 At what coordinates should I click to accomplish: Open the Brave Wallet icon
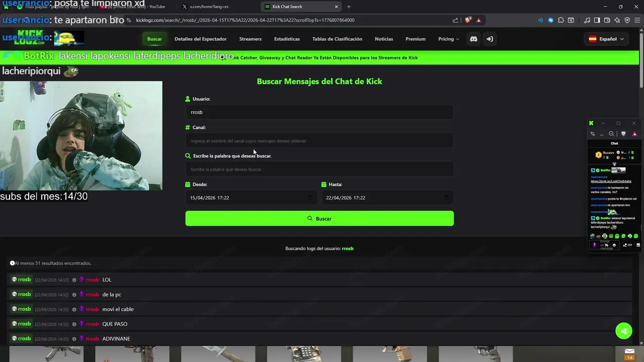[607, 20]
